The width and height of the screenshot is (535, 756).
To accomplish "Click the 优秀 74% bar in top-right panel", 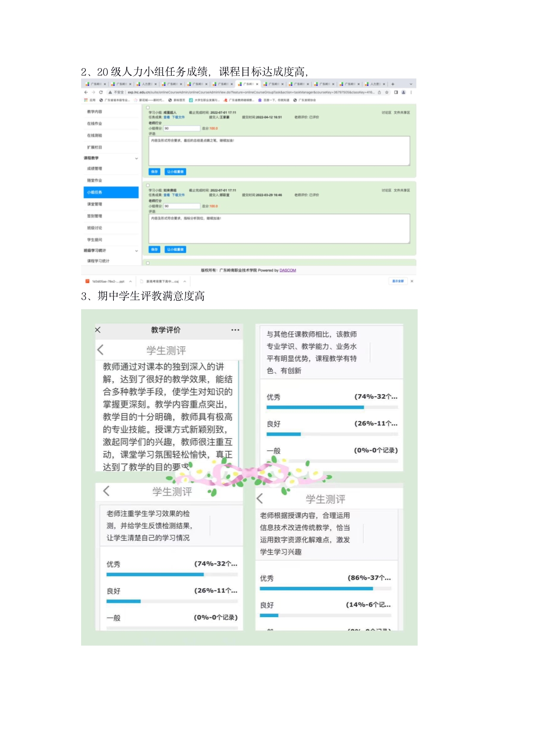I will point(332,407).
